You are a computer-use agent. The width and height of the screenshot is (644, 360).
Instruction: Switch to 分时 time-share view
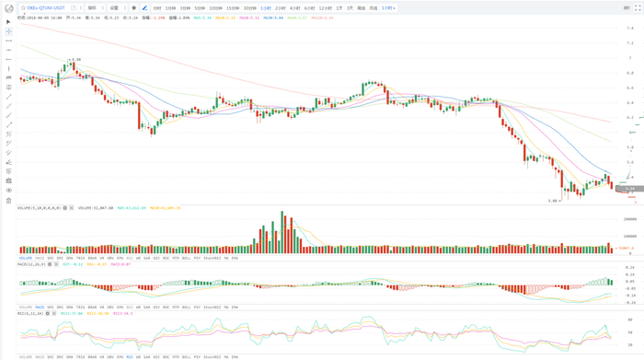pos(157,7)
